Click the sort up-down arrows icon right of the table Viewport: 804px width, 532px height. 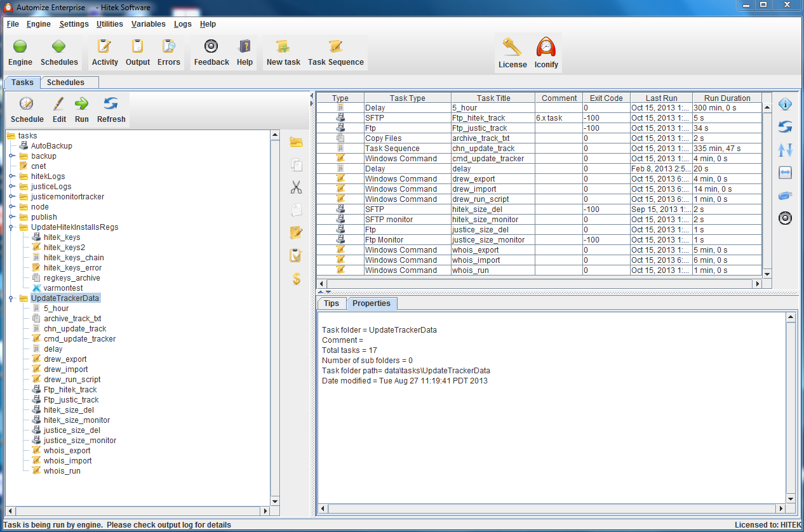click(785, 150)
